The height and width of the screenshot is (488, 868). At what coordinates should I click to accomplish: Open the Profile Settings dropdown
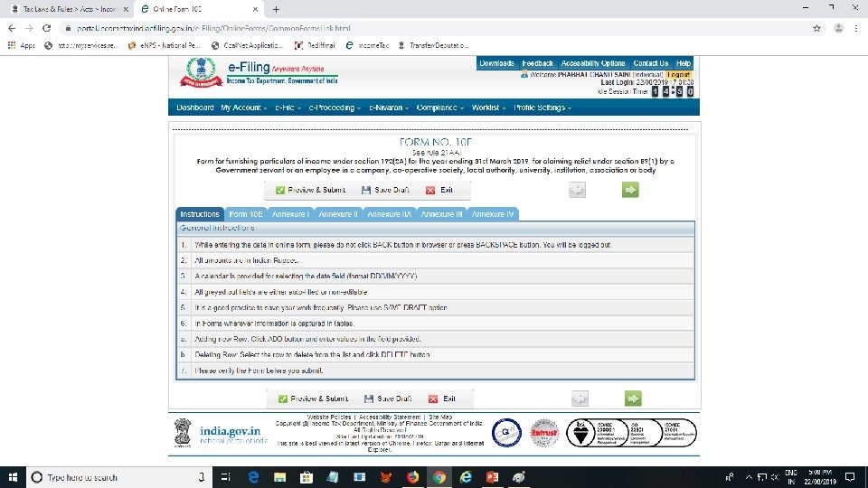coord(542,108)
